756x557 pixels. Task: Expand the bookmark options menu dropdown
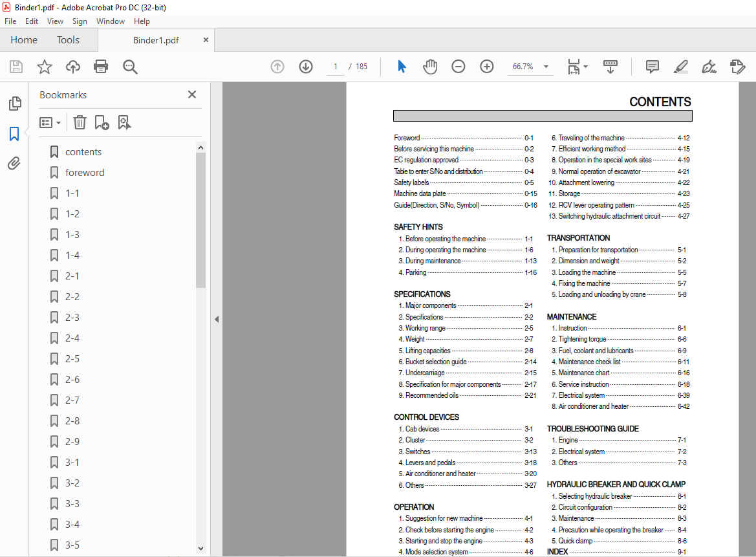[50, 122]
